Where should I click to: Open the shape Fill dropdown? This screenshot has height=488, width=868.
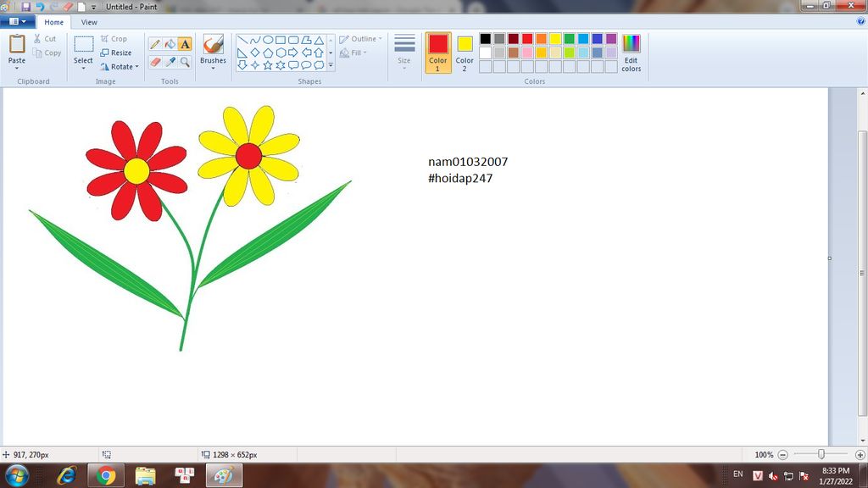click(x=353, y=53)
